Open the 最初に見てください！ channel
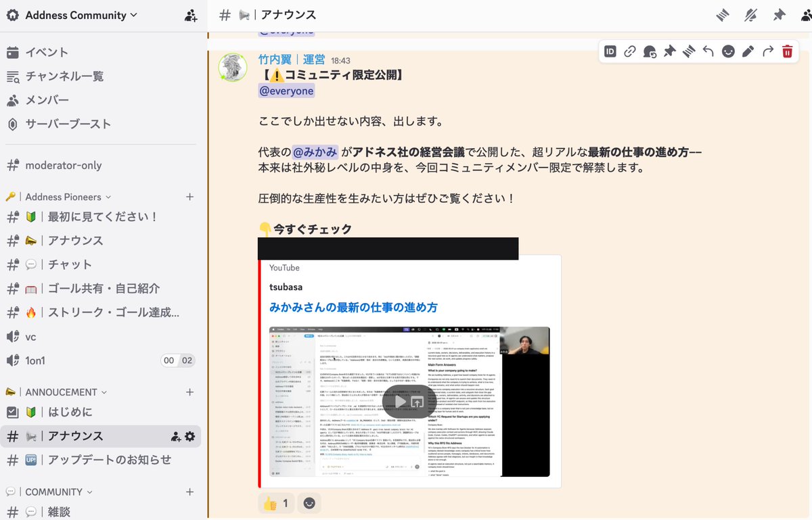The width and height of the screenshot is (812, 520). tap(101, 216)
